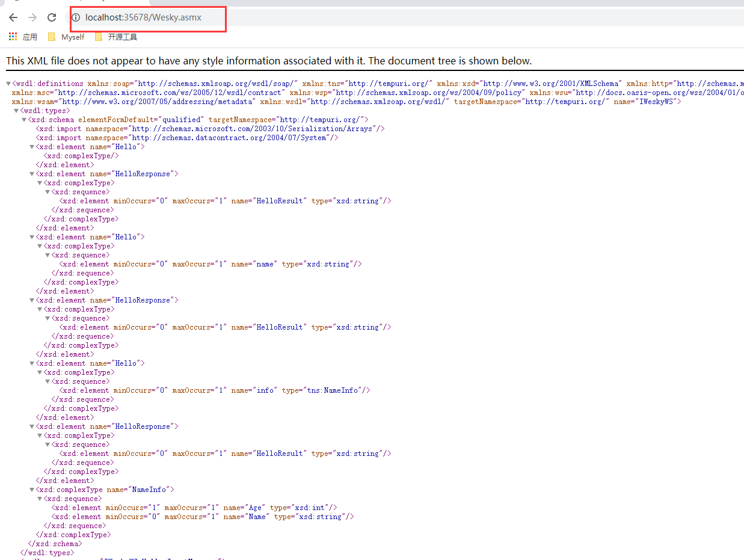
Task: Click the browser back arrow icon
Action: (13, 17)
